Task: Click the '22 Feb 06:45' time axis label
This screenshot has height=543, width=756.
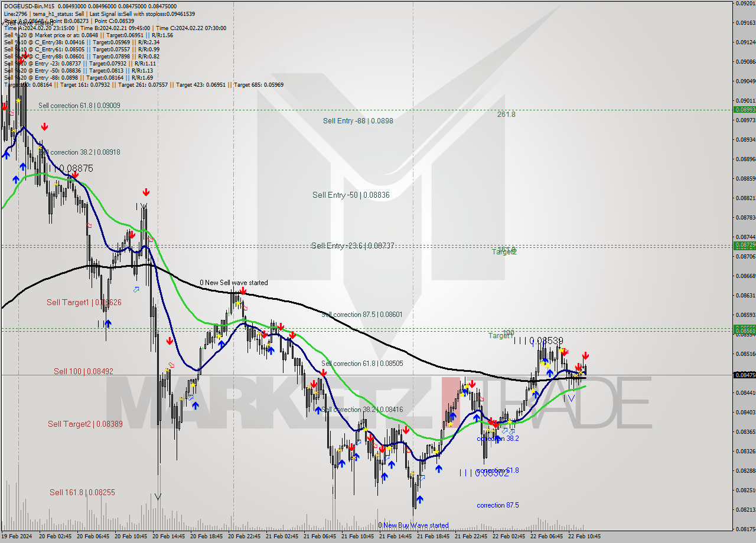Action: pos(547,537)
